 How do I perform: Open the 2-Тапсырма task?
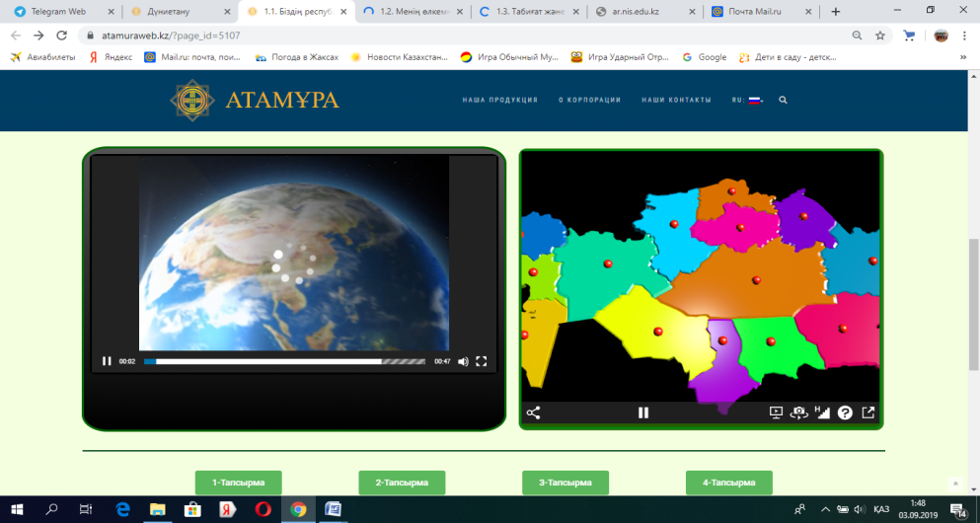pyautogui.click(x=402, y=483)
